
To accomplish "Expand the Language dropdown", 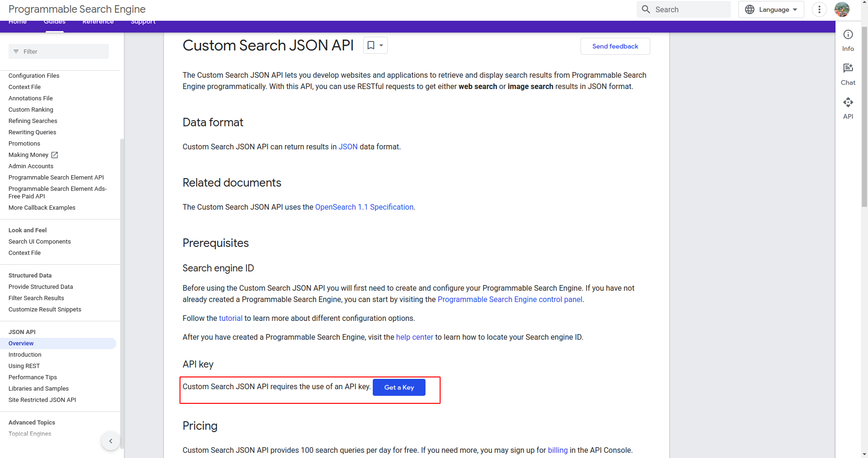I will tap(771, 9).
